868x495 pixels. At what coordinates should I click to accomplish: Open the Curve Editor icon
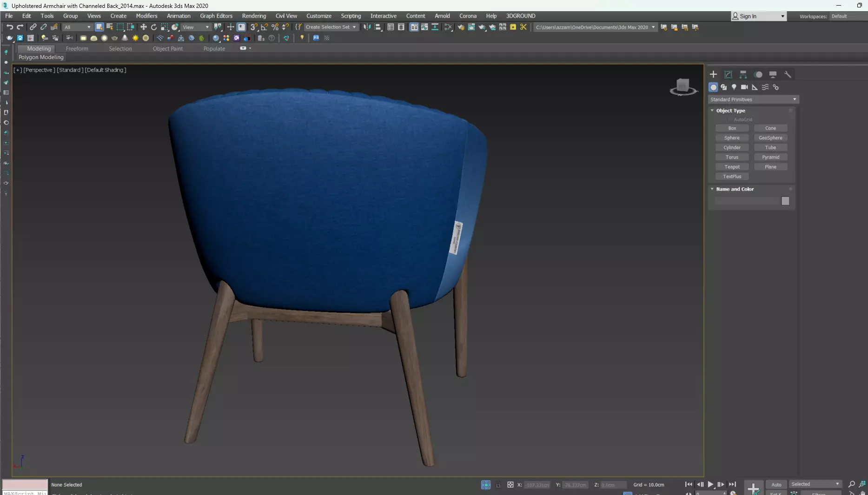point(424,27)
